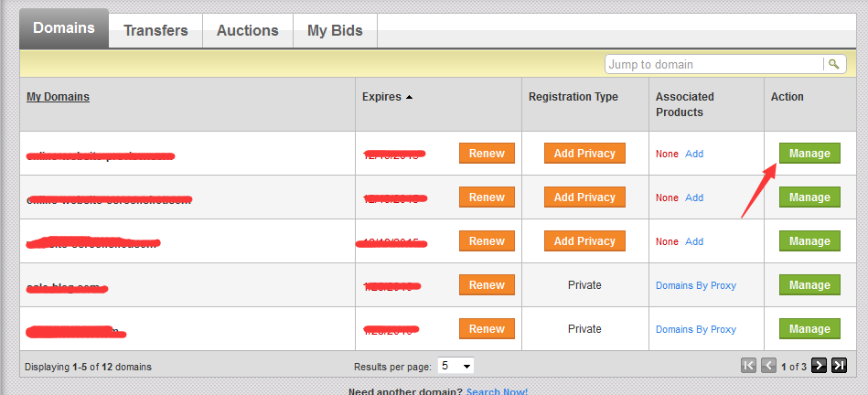This screenshot has height=395, width=868.
Task: Click the Expires sort arrow
Action: click(x=409, y=97)
